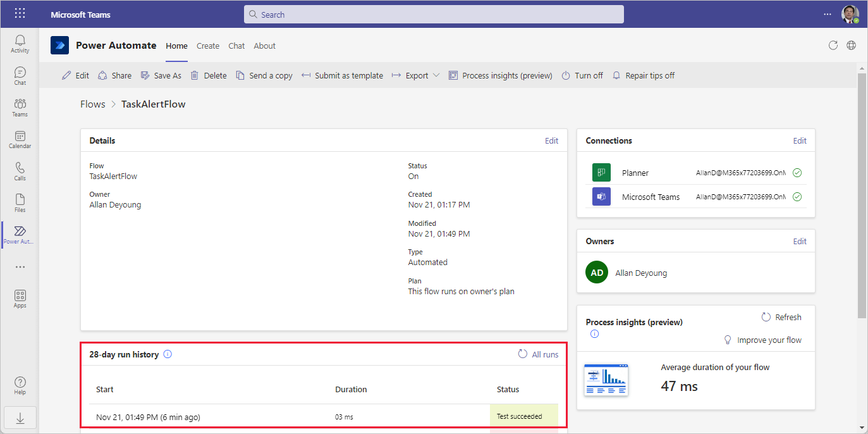Screen dimensions: 868x434
Task: Click the Power Automate logo icon
Action: (x=59, y=46)
